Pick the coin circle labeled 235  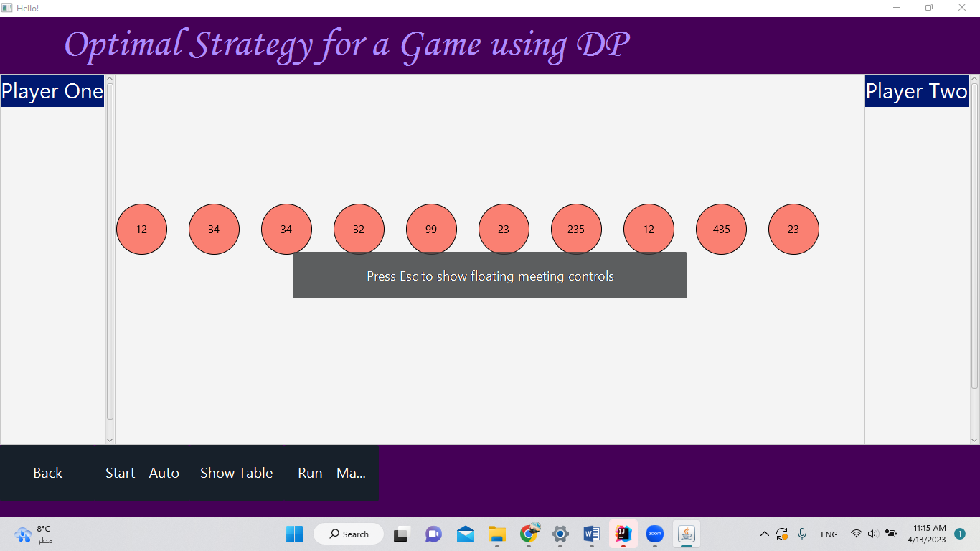[576, 230]
